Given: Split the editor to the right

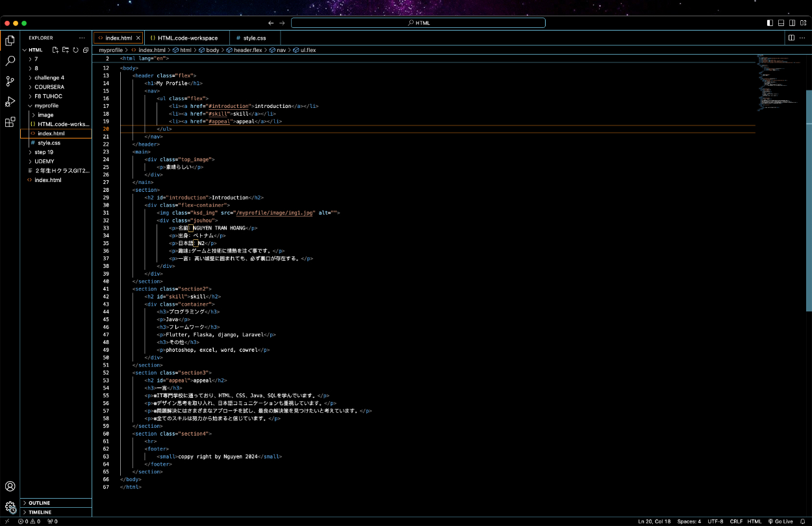Looking at the screenshot, I should click(x=791, y=38).
